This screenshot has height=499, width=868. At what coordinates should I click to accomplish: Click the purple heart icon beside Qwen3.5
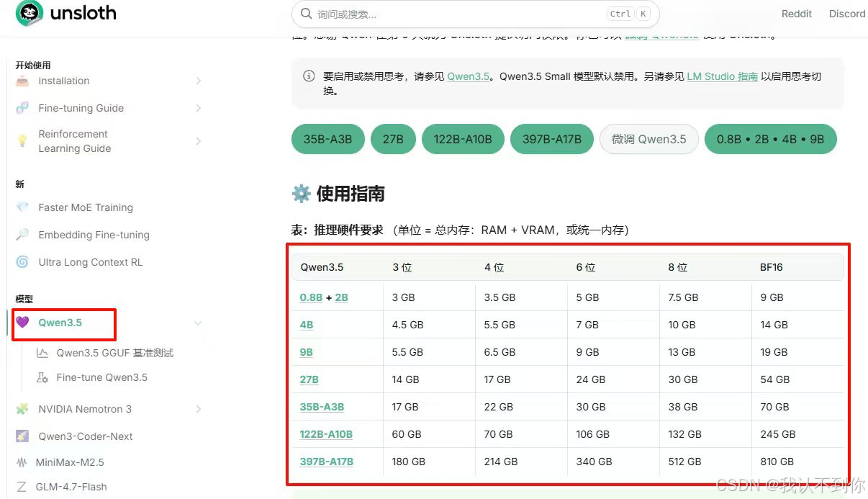coord(22,323)
